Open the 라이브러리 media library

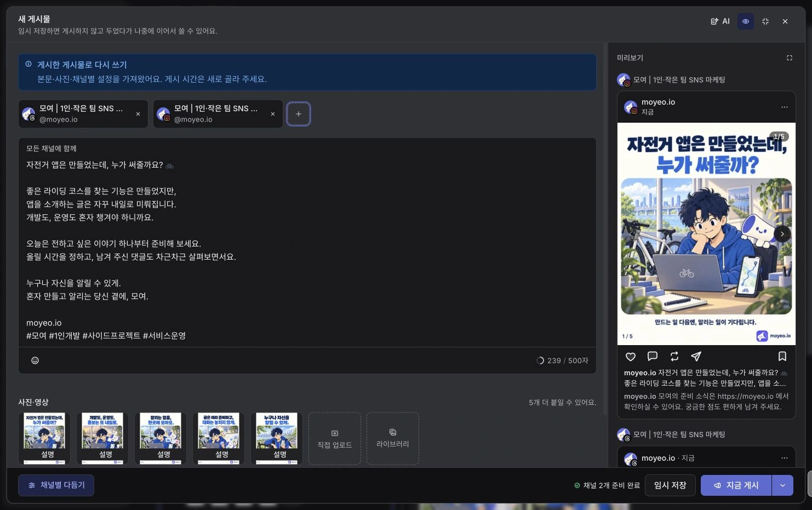(393, 439)
